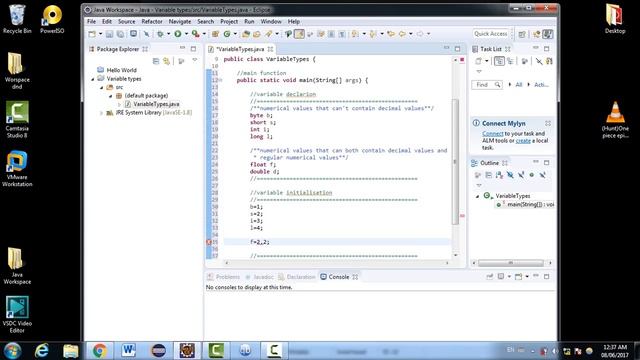Toggle Hide Non-Public Members in Outline

(x=531, y=175)
